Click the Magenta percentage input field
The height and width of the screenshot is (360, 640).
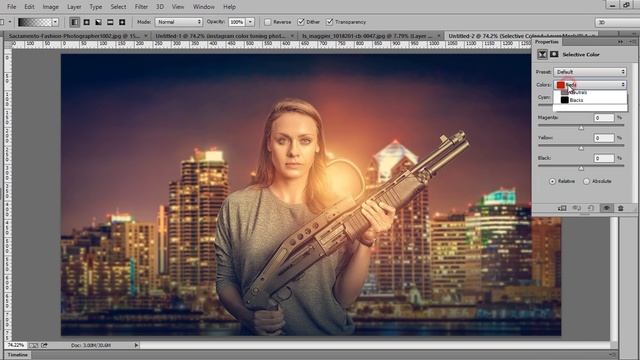pyautogui.click(x=604, y=118)
